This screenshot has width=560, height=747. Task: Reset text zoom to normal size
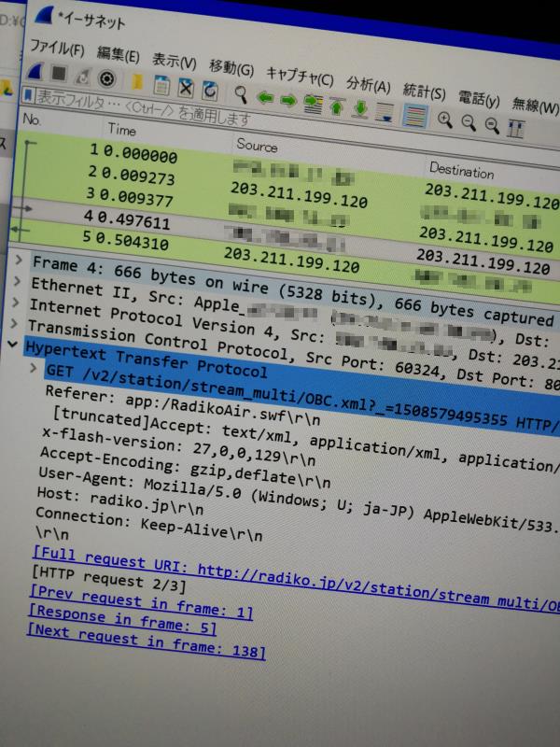pos(492,125)
